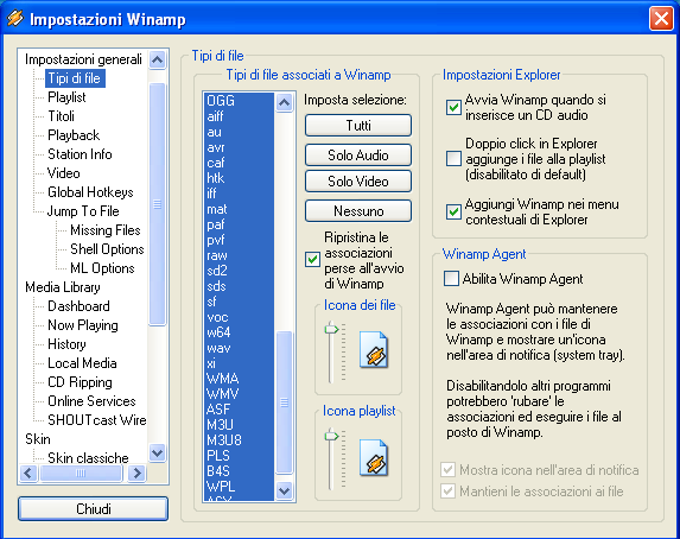Select 'OGG' in the file types list
Image resolution: width=680 pixels, height=539 pixels.
[x=239, y=101]
